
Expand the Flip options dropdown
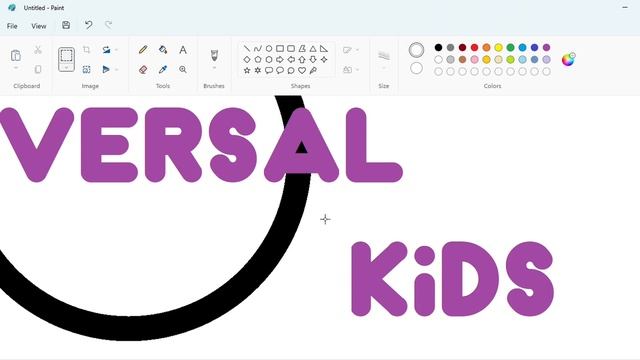(116, 69)
